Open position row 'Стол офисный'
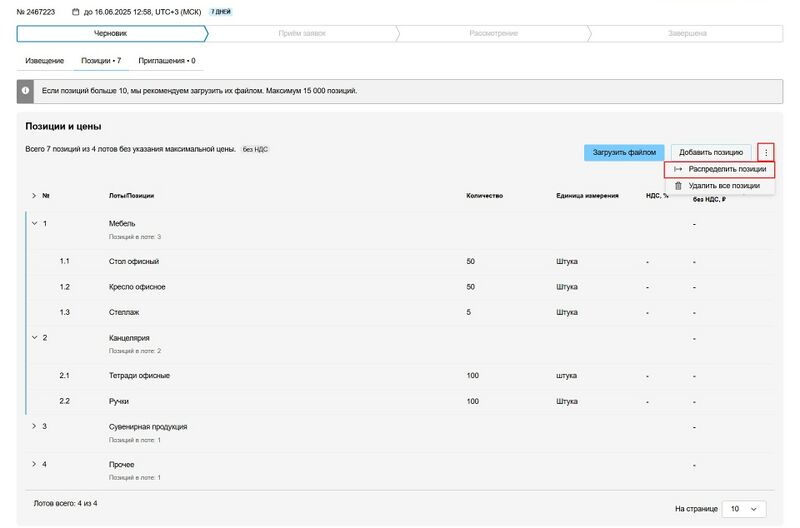The image size is (800, 528). point(134,261)
